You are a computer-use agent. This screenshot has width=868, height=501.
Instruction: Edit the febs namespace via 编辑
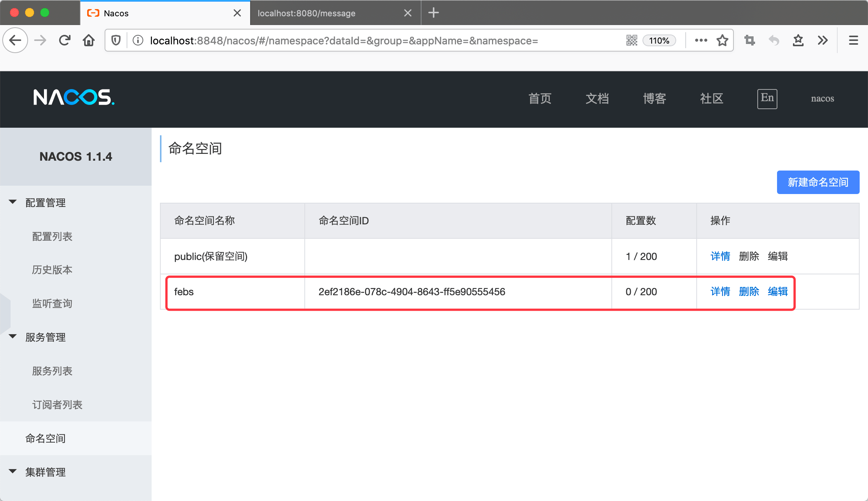coord(778,291)
